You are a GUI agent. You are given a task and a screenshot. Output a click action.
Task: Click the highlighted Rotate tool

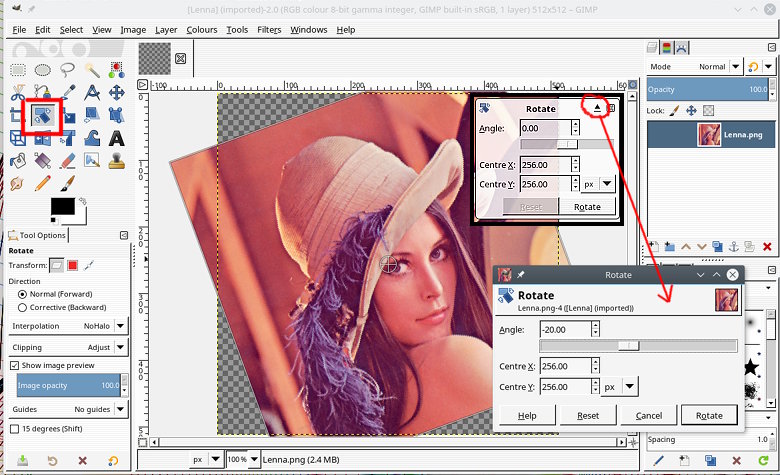(x=43, y=115)
